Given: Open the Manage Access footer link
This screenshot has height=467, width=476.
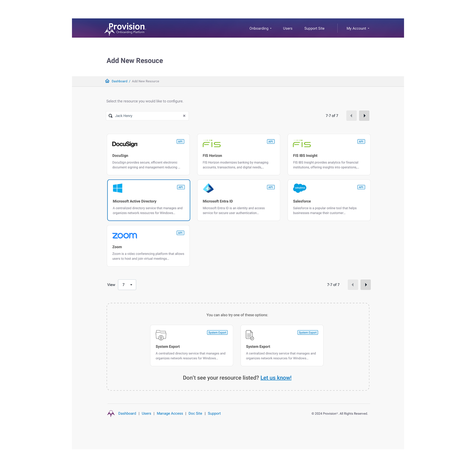Looking at the screenshot, I should tap(170, 413).
